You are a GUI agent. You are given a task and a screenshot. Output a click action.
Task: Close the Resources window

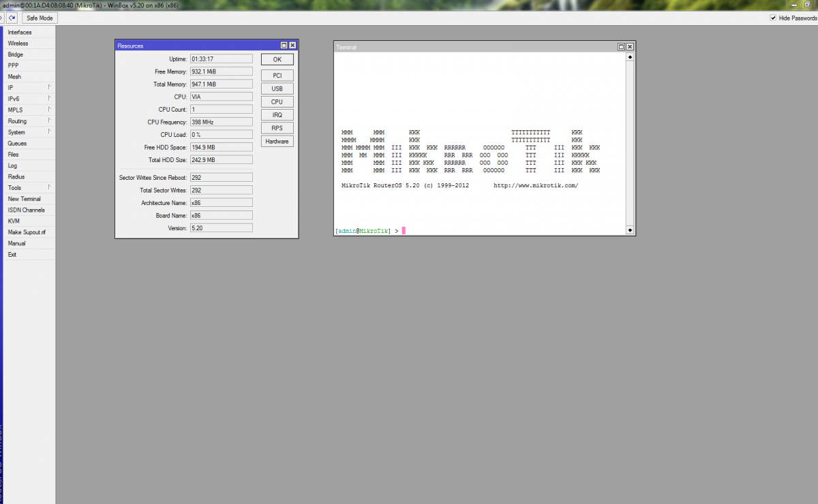(x=292, y=46)
